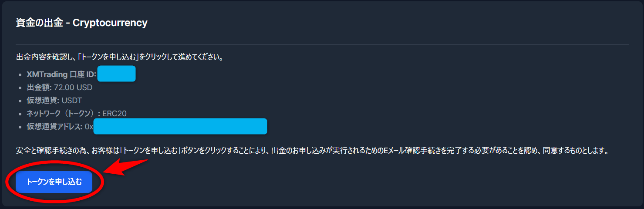Click the bullet before 仮想通貨アドレス
The height and width of the screenshot is (209, 644).
(20, 127)
